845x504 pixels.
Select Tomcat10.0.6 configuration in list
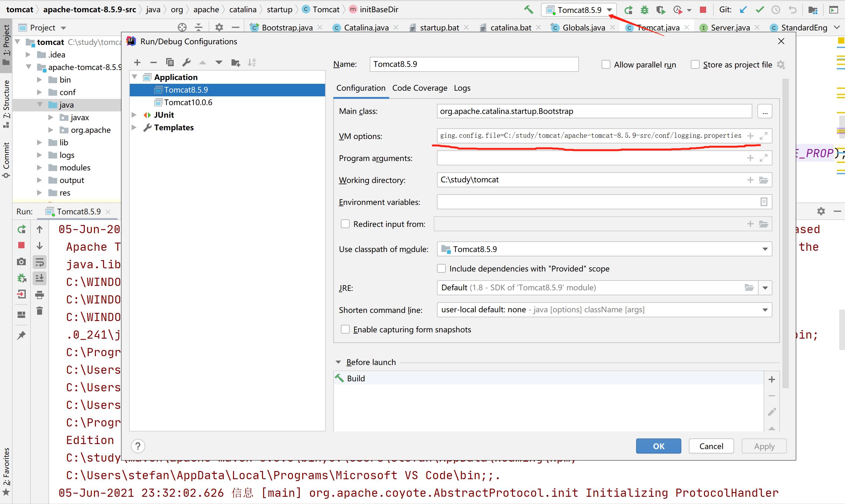pyautogui.click(x=188, y=102)
